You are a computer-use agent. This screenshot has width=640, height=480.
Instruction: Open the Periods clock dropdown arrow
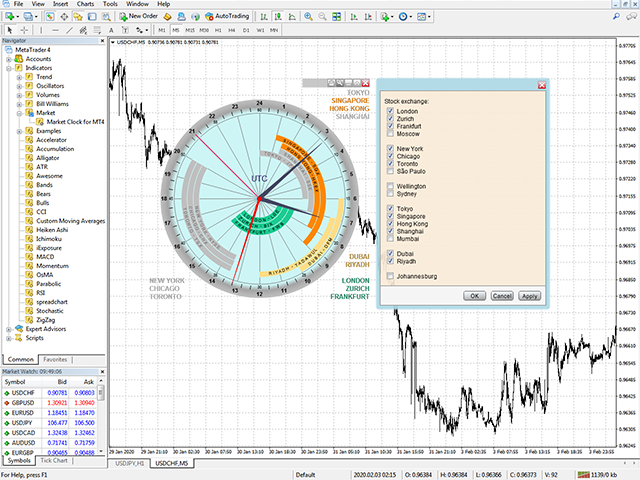click(411, 17)
